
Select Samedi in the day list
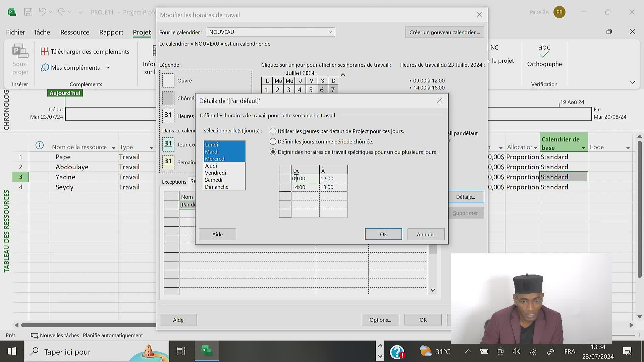[224, 180]
